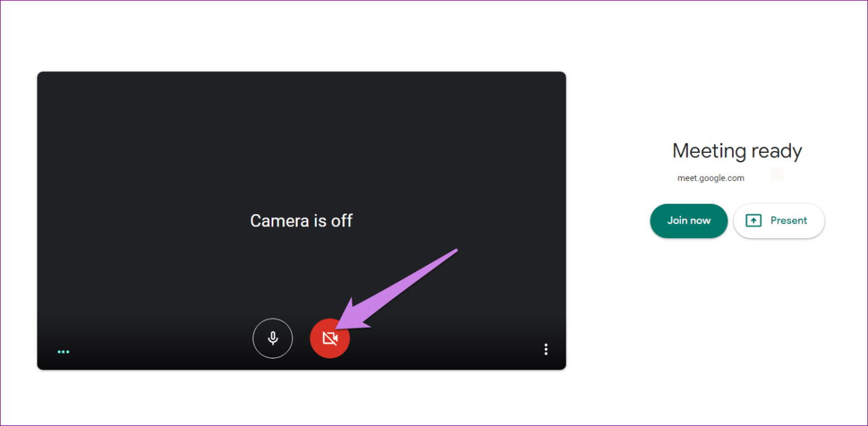
Task: Click the faded square beside the meeting URL
Action: click(x=776, y=174)
